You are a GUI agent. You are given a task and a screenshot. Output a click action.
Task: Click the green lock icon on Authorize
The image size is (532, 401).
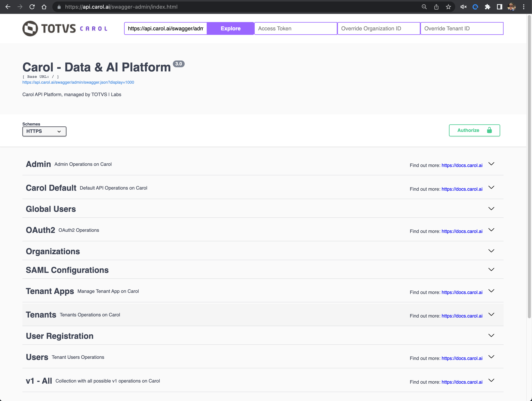pos(489,130)
